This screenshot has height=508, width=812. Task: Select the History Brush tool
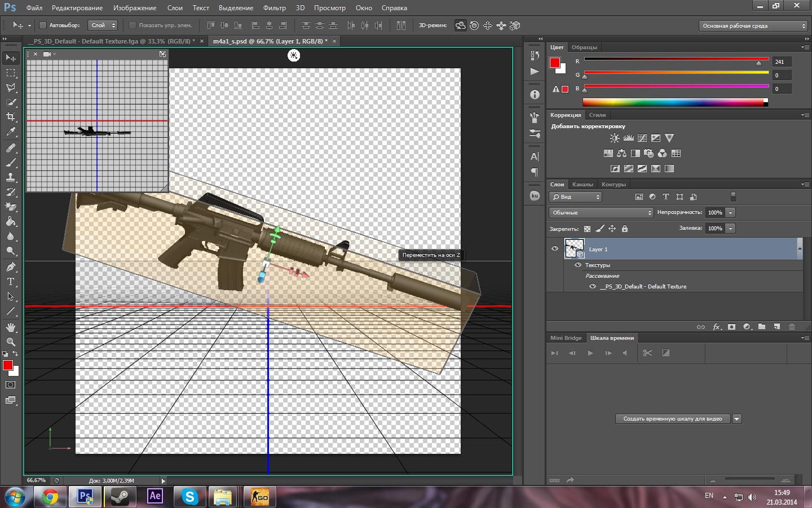point(11,192)
